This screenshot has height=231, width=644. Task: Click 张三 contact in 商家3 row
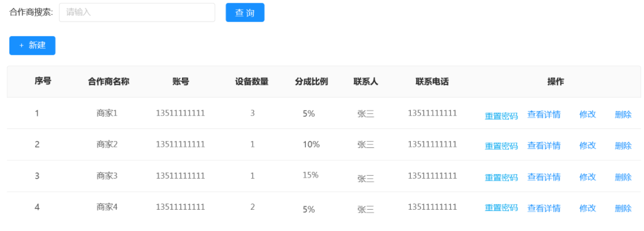tap(366, 179)
